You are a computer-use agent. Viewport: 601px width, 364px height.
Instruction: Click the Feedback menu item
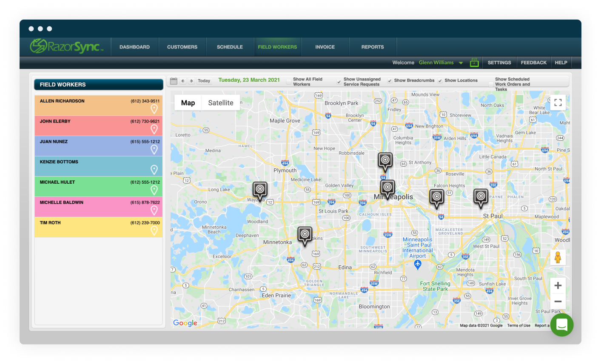point(534,63)
